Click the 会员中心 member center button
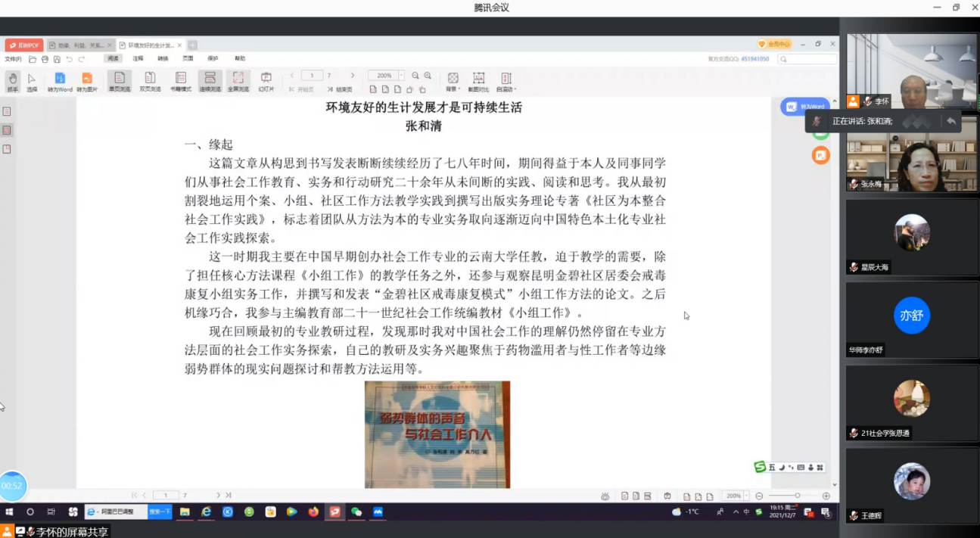 (x=775, y=44)
